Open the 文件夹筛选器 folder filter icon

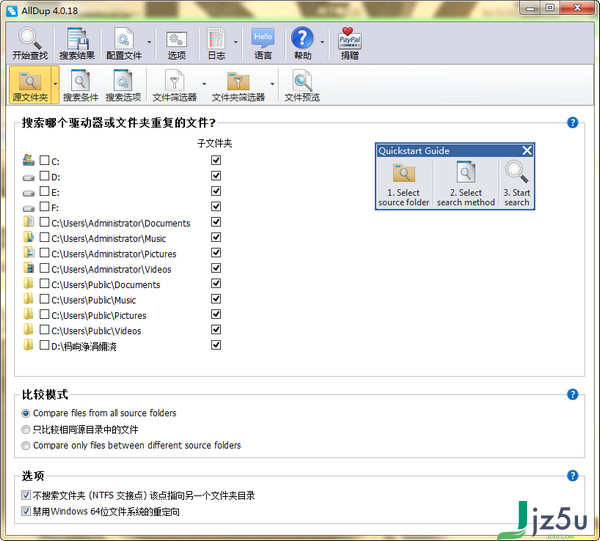click(x=238, y=85)
